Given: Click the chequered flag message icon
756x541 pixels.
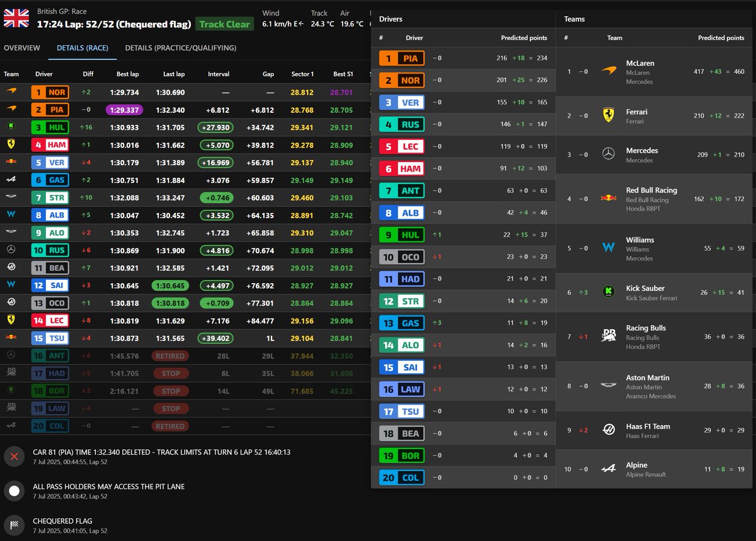Looking at the screenshot, I should pyautogui.click(x=14, y=526).
